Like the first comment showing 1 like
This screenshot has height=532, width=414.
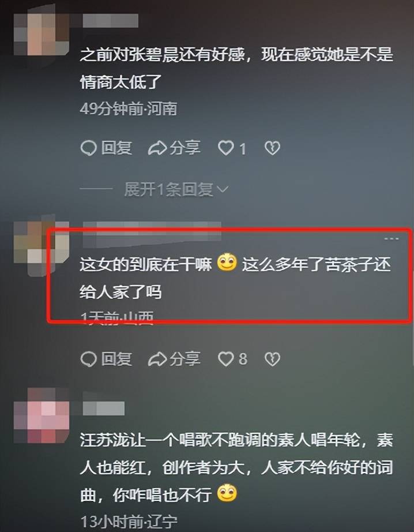coord(232,148)
